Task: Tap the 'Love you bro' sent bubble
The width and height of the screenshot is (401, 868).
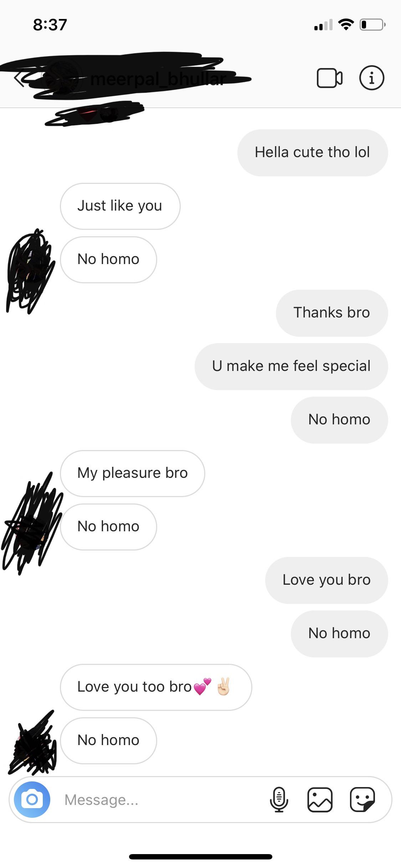Action: (327, 580)
